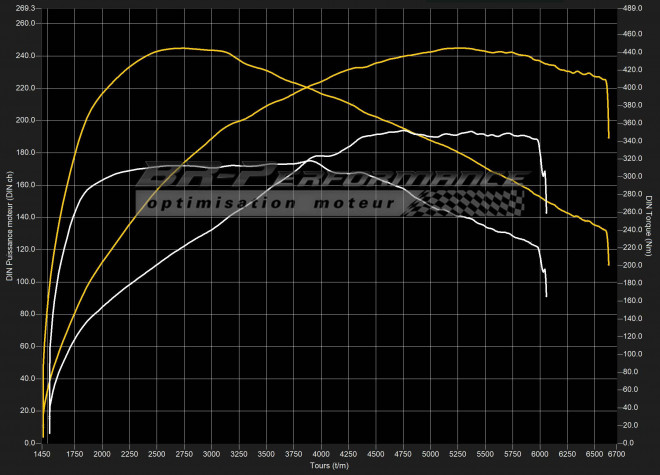Click the 3000 tick label on RPM axis
This screenshot has height=475, width=660.
pos(210,454)
